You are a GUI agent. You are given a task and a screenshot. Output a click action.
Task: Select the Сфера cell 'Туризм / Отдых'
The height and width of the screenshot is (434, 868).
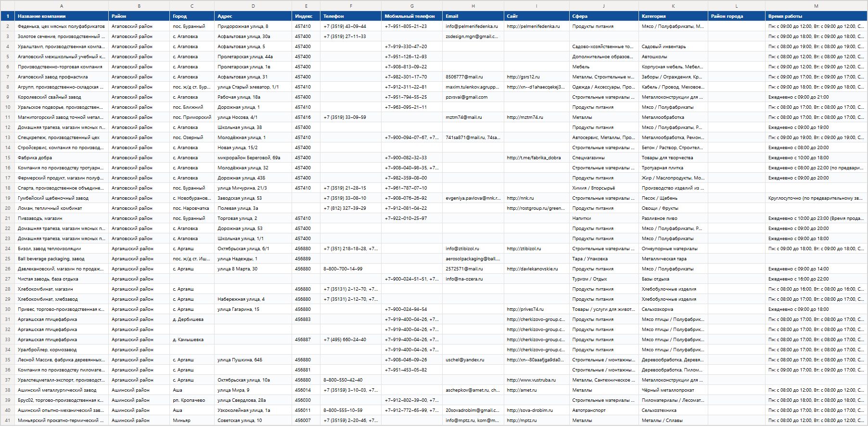pos(604,279)
